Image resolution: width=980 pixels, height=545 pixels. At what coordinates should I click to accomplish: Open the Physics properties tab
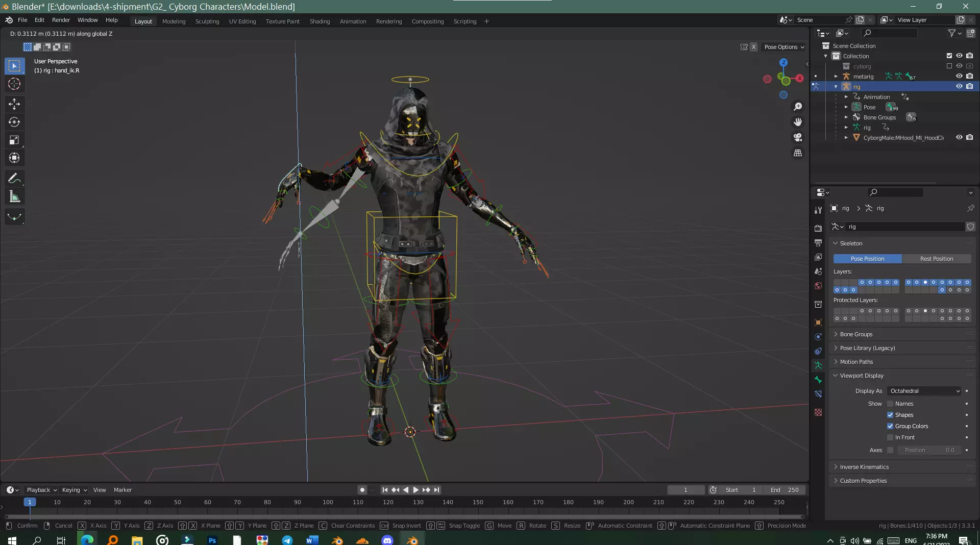pos(818,337)
